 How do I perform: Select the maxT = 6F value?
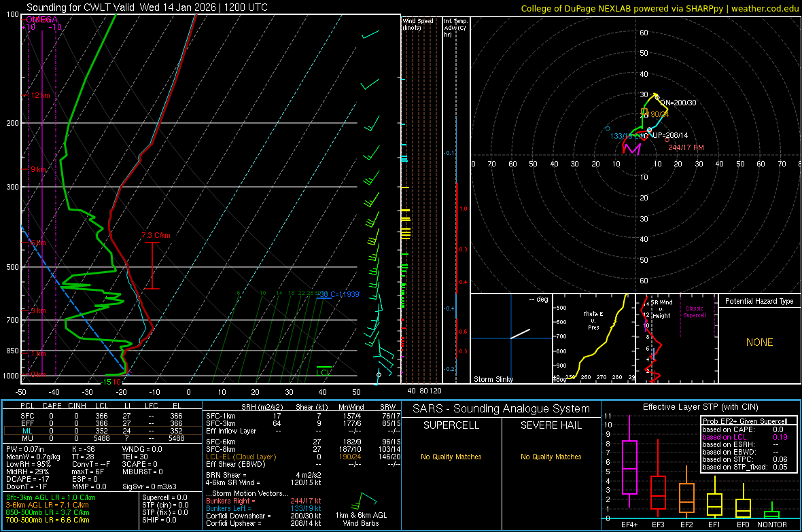point(88,472)
